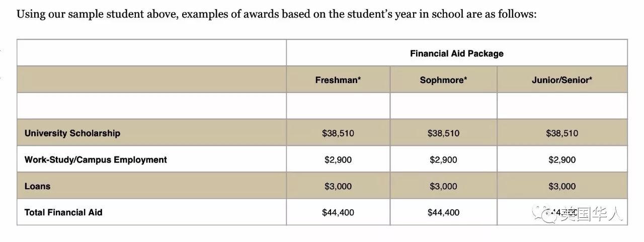Select Sophmore Total Financial Aid $44,400 cell
Screen dimensions: 644x242
443,212
